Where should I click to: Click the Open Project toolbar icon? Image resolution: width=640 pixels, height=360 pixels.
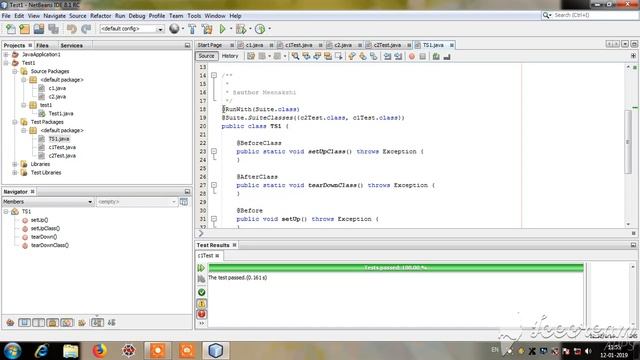[39, 29]
